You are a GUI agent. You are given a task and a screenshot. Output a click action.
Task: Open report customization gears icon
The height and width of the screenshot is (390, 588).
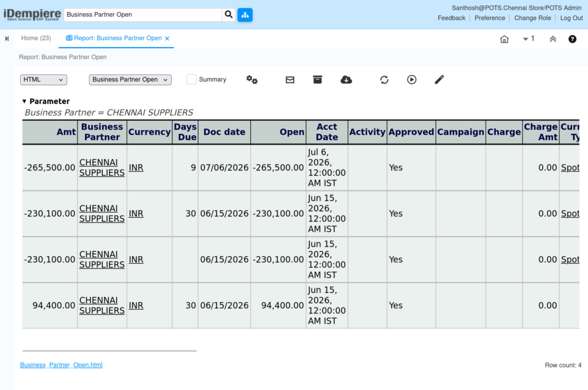click(x=252, y=79)
